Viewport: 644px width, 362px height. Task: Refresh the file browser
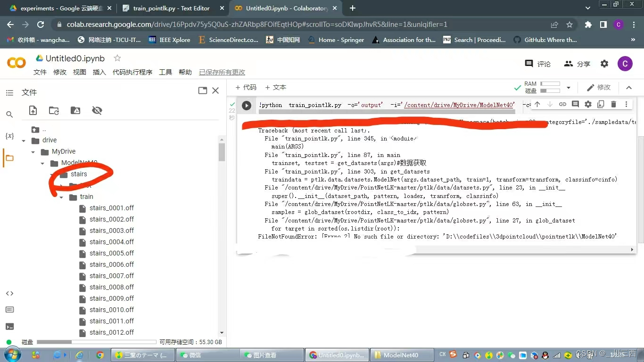coord(54,110)
